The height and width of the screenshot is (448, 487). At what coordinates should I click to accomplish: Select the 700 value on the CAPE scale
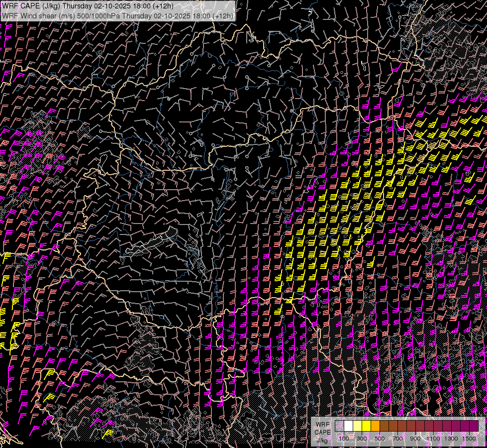(397, 439)
